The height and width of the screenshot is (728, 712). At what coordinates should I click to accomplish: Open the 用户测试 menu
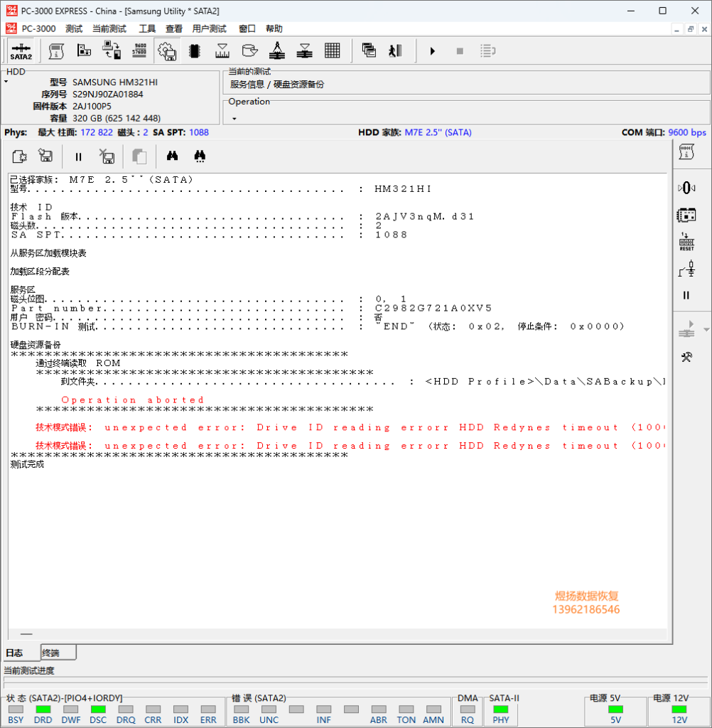(x=210, y=28)
